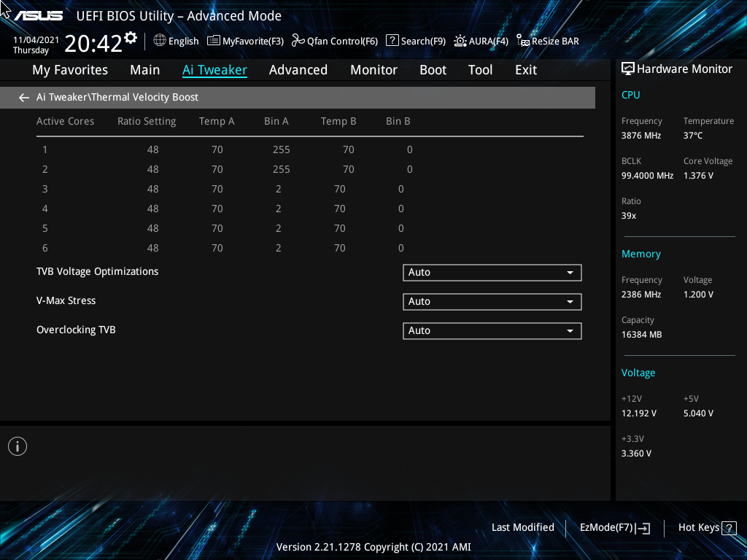
Task: Click the Ratio Setting column header
Action: pyautogui.click(x=147, y=122)
